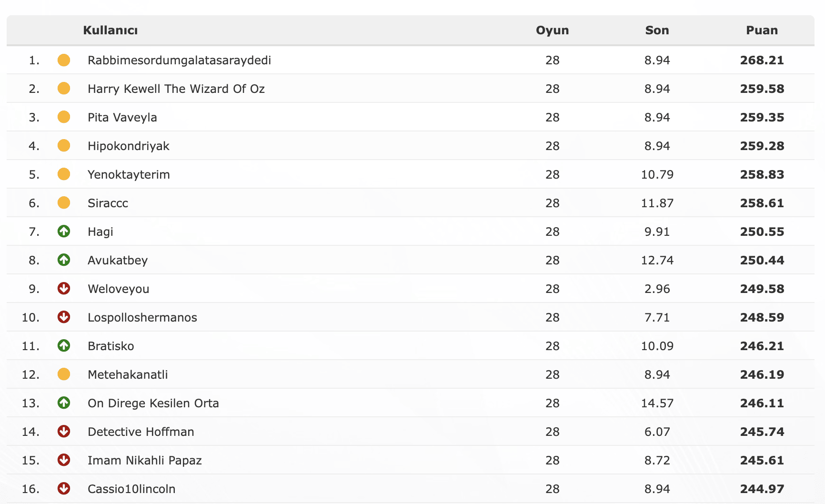825x504 pixels.
Task: Select the username Hipokondriyak
Action: coord(128,146)
